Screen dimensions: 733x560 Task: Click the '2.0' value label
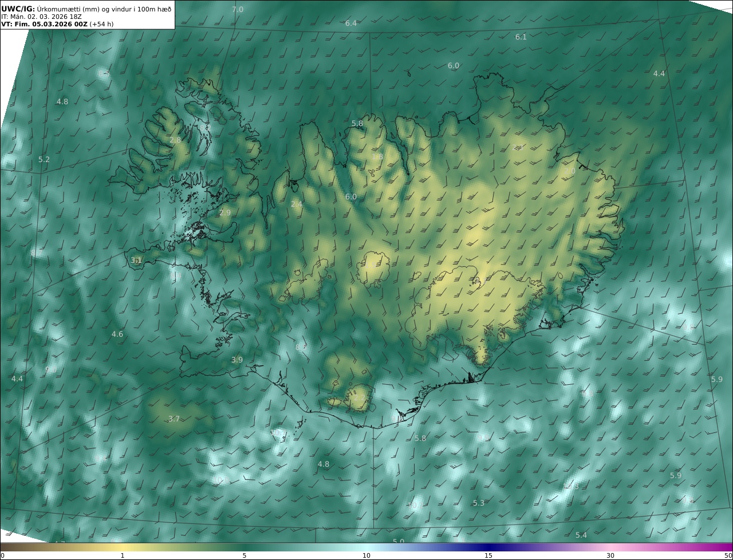pyautogui.click(x=570, y=171)
